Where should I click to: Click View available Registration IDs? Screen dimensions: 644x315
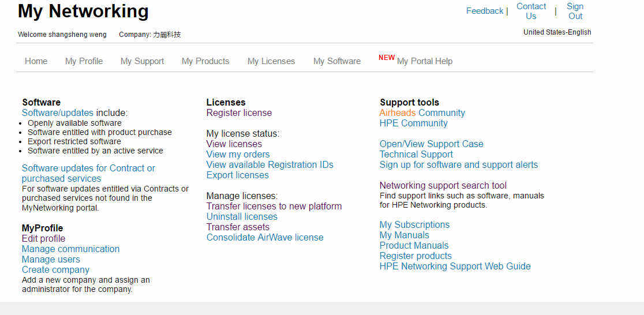[270, 164]
